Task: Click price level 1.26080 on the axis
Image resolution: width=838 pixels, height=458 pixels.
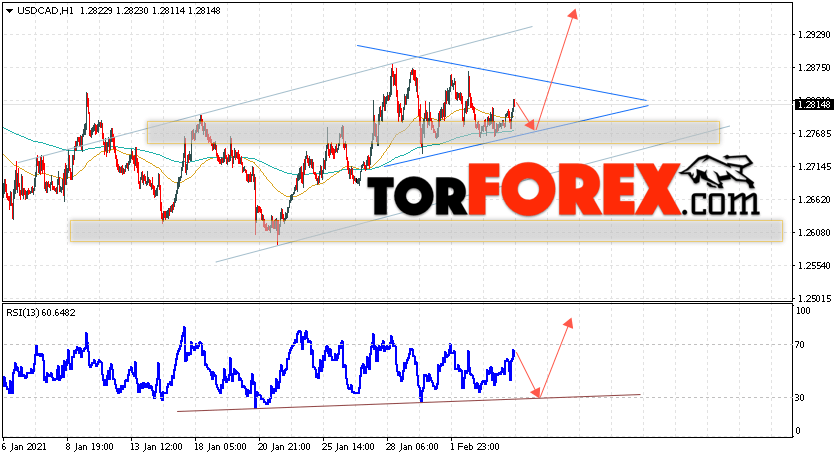Action: click(x=814, y=232)
